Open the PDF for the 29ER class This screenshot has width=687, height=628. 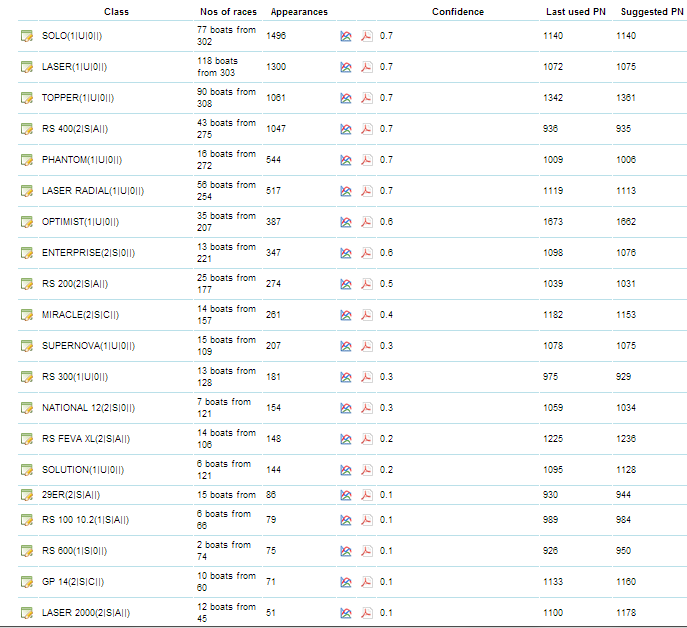click(x=366, y=495)
